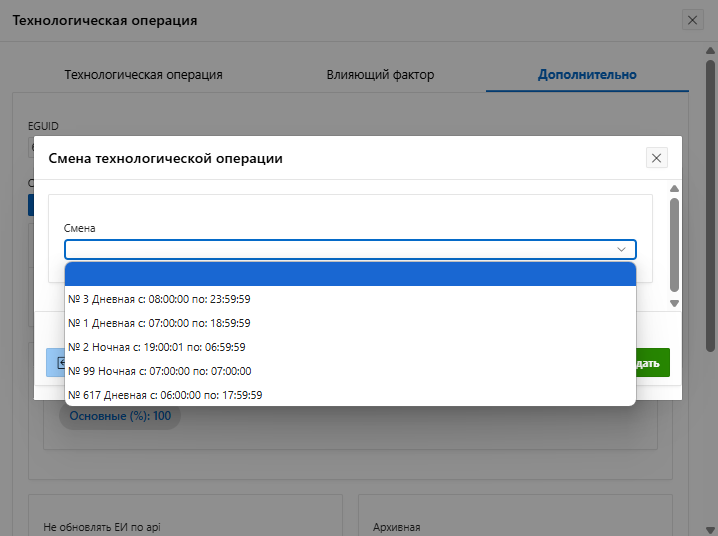This screenshot has width=718, height=536.
Task: Click the dialog scrollbar up arrow
Action: 674,189
